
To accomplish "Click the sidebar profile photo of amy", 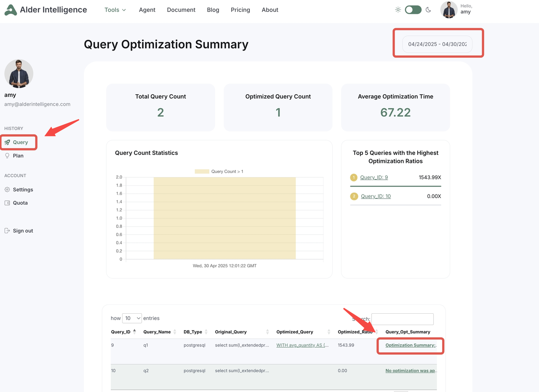I will point(19,74).
